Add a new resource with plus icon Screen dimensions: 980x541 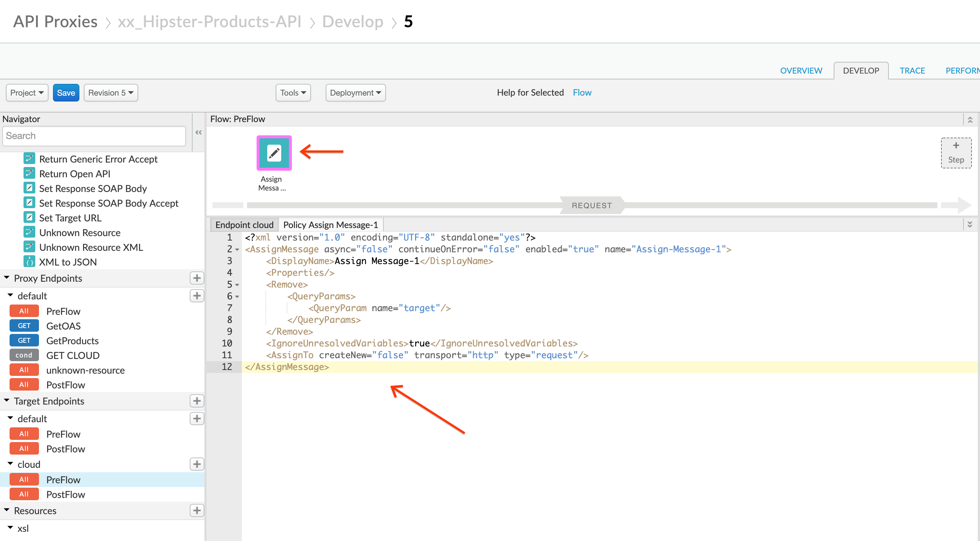(x=197, y=510)
